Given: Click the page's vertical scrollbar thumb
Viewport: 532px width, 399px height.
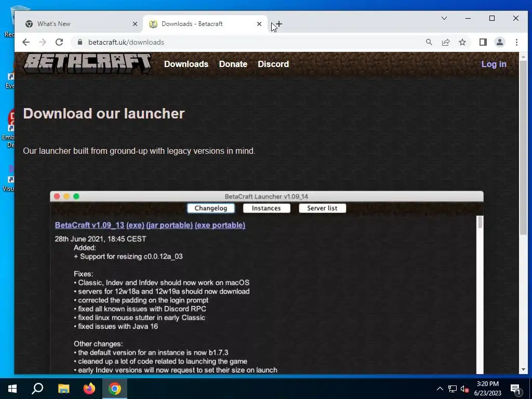Looking at the screenshot, I should [524, 148].
